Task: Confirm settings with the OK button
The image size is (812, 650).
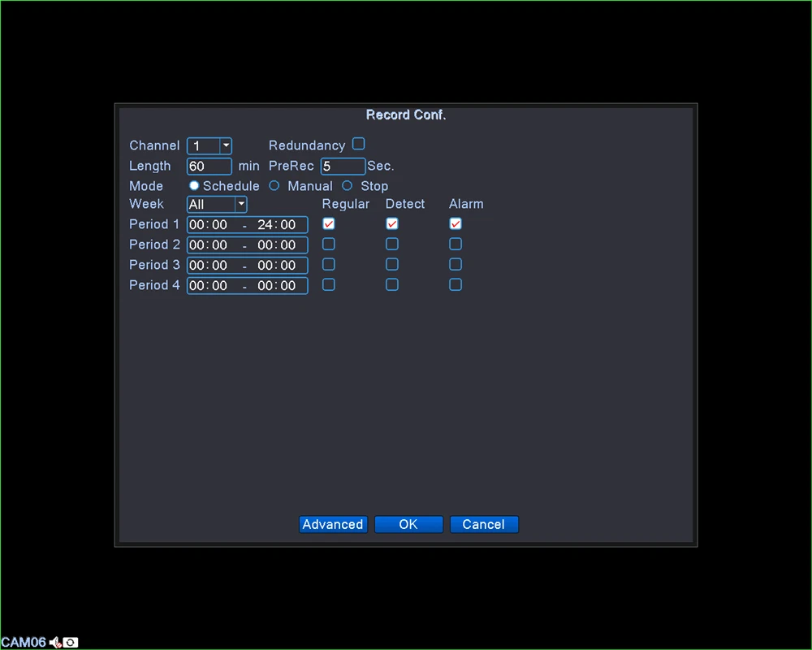Action: (408, 524)
